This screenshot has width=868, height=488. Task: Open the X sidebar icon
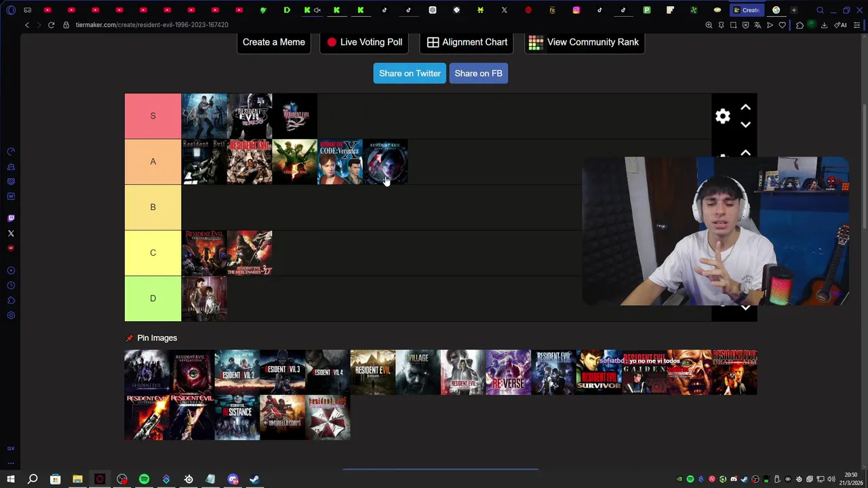[x=11, y=233]
